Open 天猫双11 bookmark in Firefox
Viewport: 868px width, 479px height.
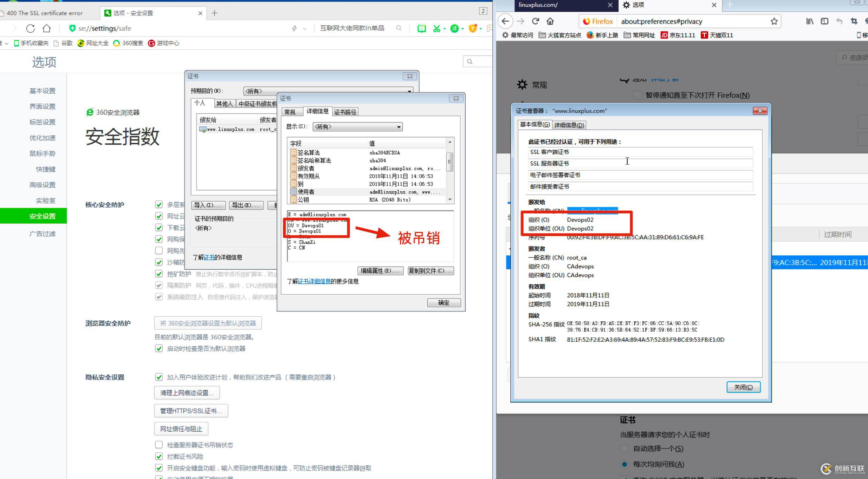717,35
